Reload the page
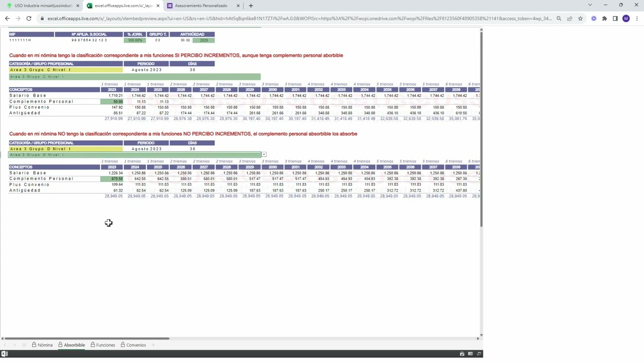 29,19
